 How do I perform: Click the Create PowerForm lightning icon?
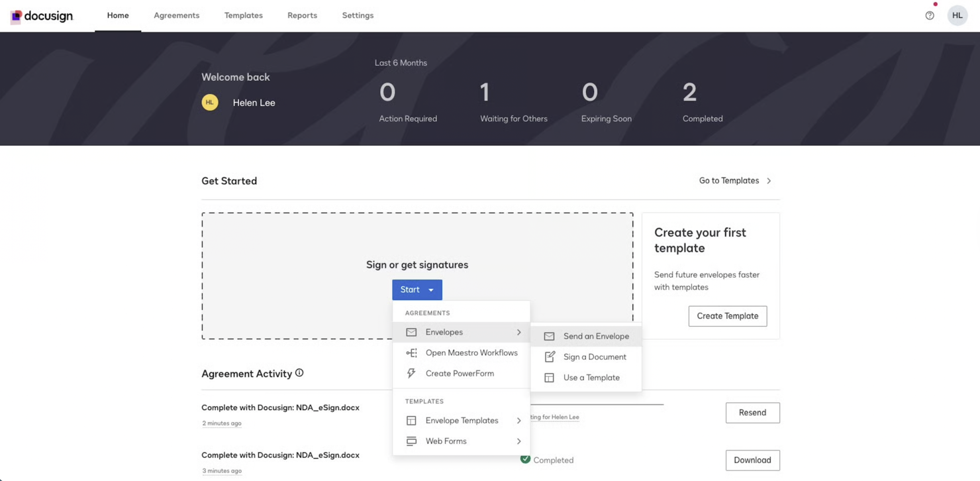[x=411, y=373]
